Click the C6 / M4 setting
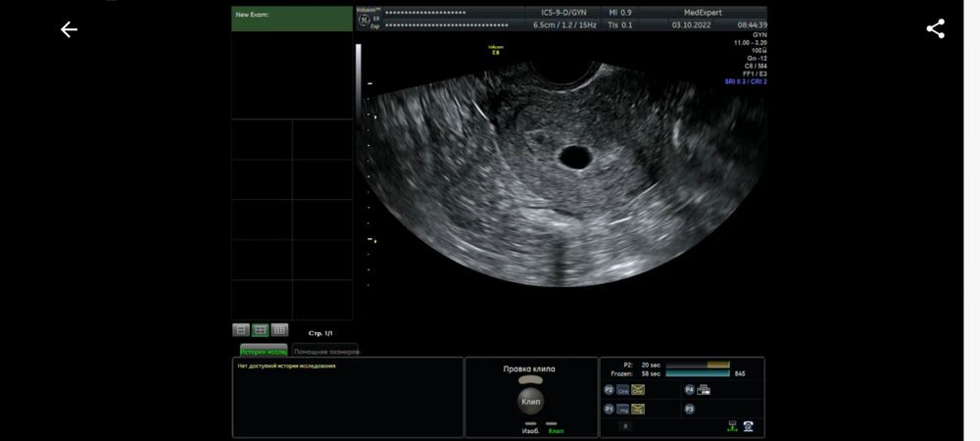This screenshot has height=441, width=980. [x=756, y=66]
